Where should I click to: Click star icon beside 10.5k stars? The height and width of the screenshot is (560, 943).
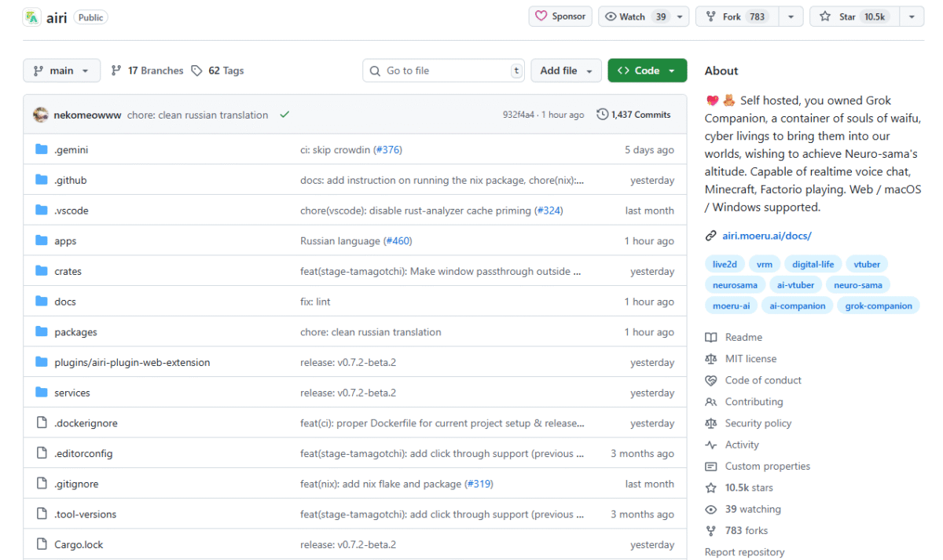click(x=711, y=488)
